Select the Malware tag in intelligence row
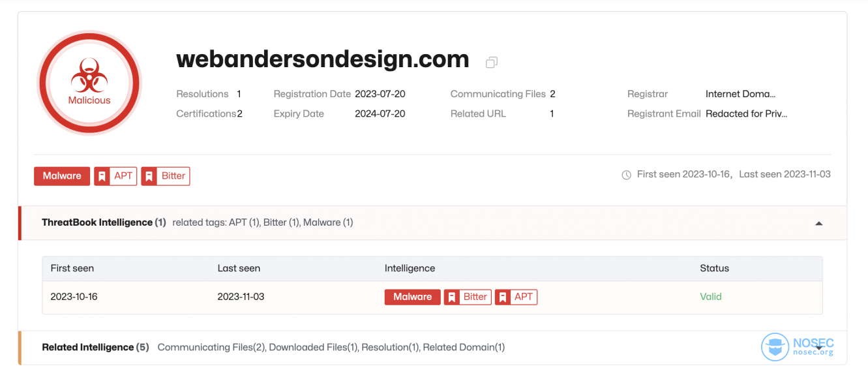Screen dimensions: 868x377 click(x=412, y=297)
